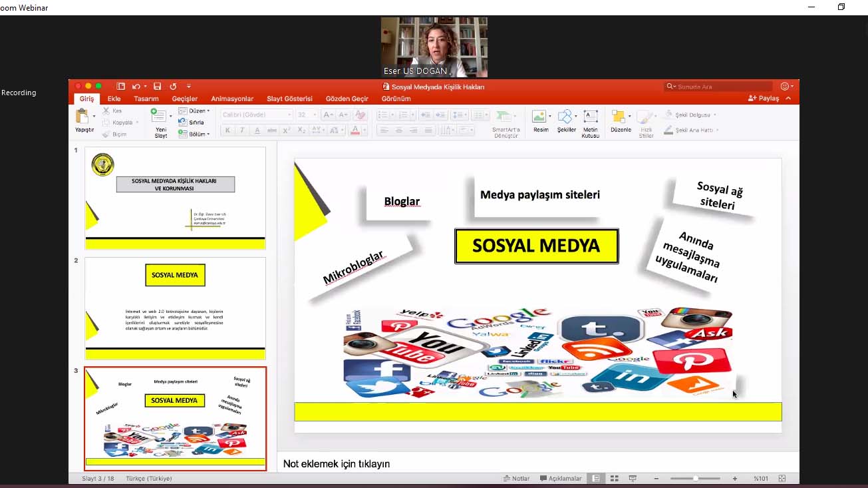The height and width of the screenshot is (488, 868).
Task: Open the Geçişler ribbon tab
Action: pyautogui.click(x=185, y=99)
